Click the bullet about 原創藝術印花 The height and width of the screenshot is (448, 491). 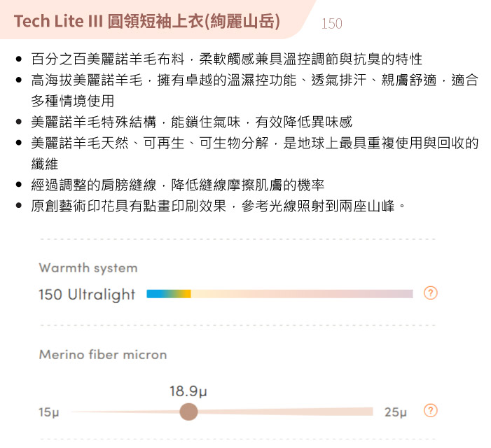click(x=219, y=206)
